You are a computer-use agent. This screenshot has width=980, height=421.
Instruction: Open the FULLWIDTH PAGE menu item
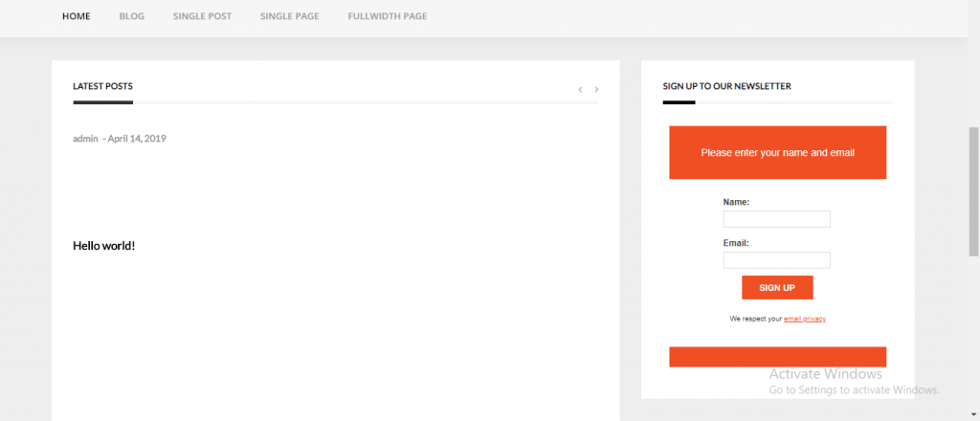click(388, 16)
